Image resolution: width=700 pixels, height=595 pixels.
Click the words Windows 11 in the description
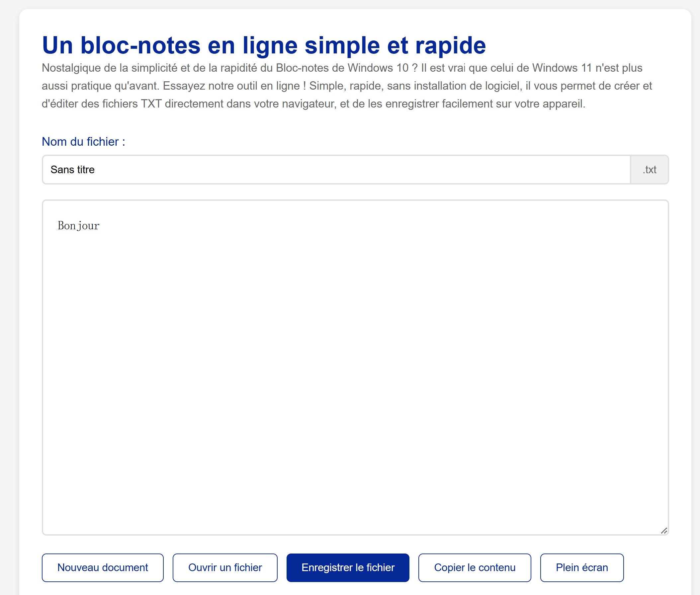coord(562,68)
